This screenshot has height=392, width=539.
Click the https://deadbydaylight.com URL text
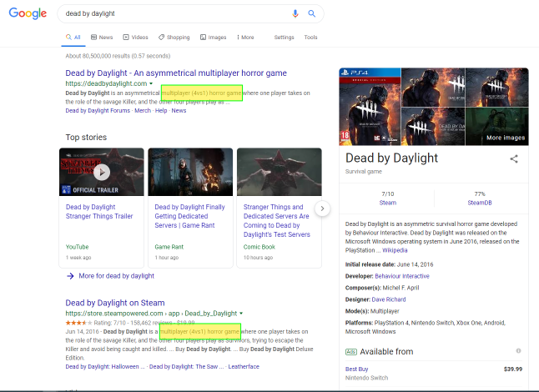click(106, 83)
